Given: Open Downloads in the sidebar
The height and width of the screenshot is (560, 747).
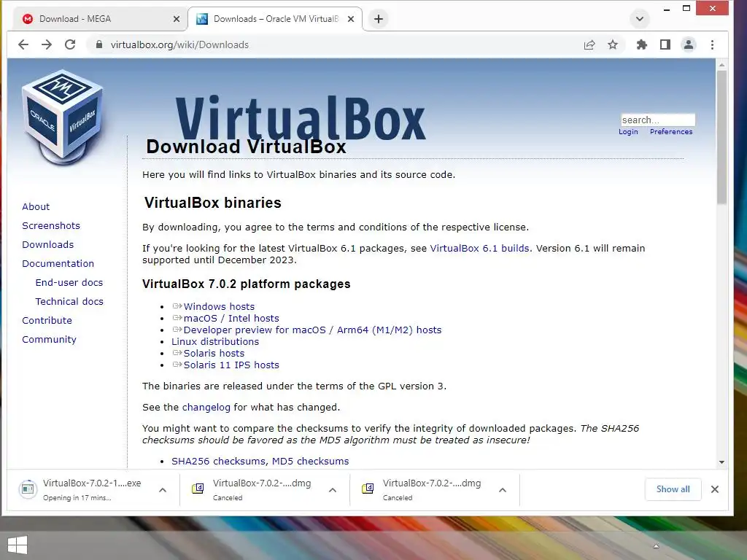Looking at the screenshot, I should pos(47,245).
